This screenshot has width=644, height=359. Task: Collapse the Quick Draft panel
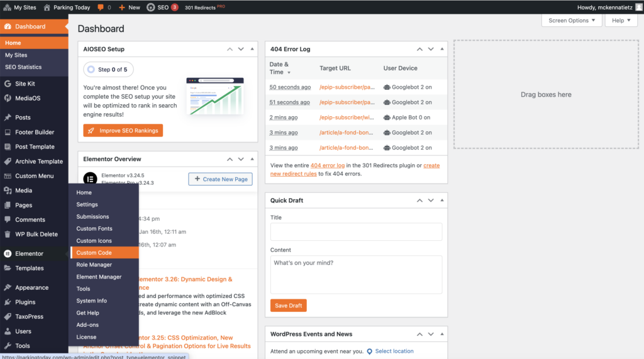[x=442, y=201]
